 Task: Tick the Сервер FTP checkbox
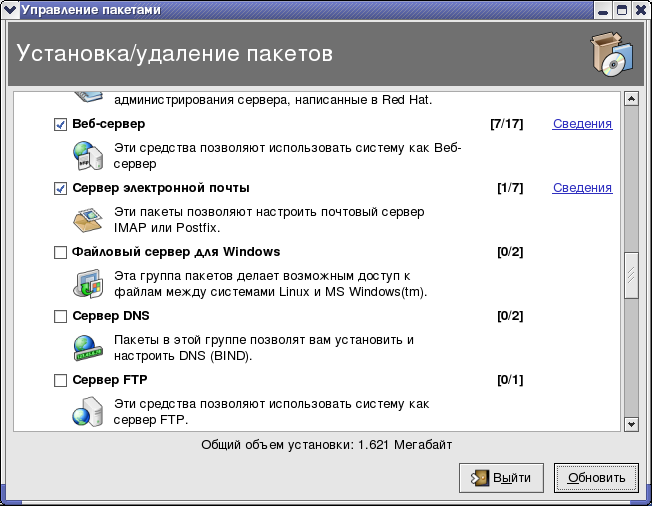pos(60,381)
